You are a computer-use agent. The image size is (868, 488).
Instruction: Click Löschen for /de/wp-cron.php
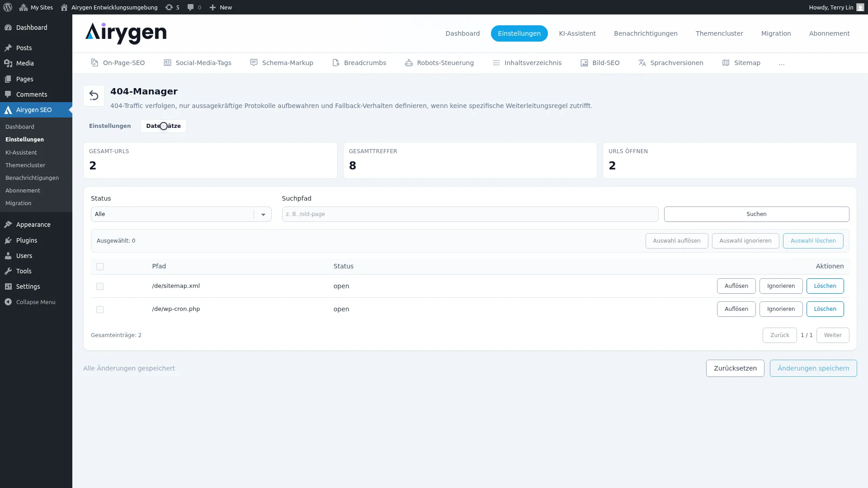click(x=825, y=309)
